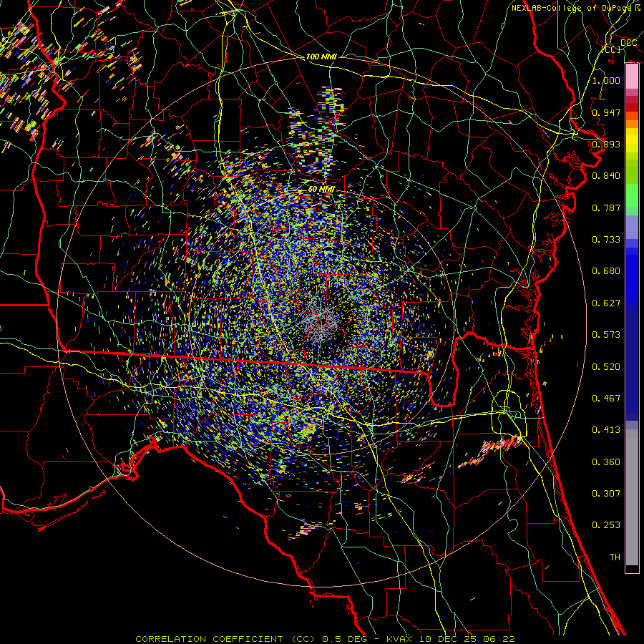Click the 0.5 DEG elevation text
Image resolution: width=644 pixels, height=644 pixels.
coord(344,639)
